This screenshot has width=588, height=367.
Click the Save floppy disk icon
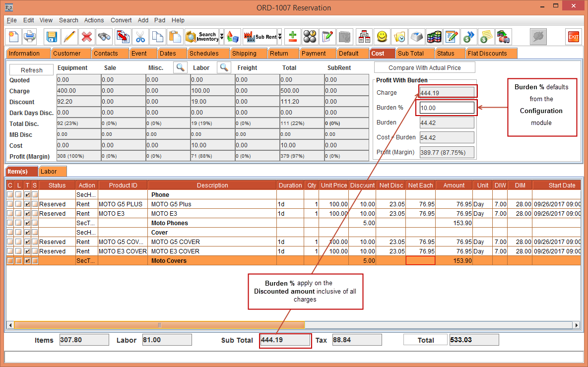coord(52,37)
